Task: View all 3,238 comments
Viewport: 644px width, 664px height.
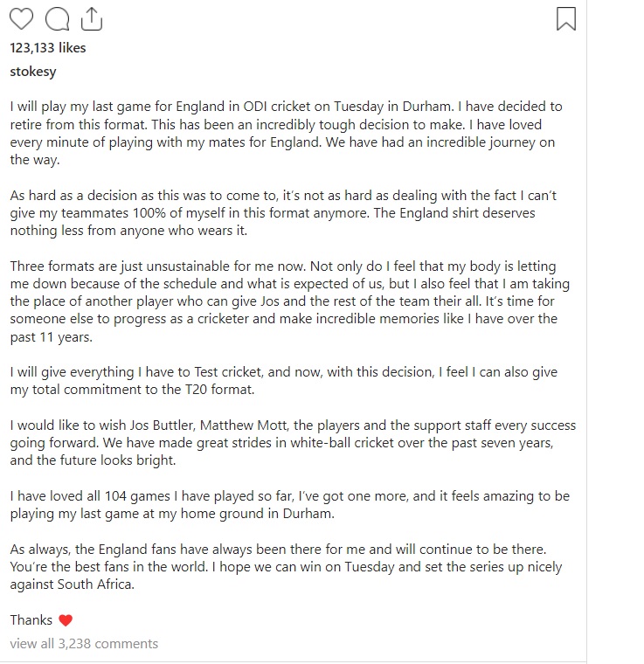Action: (x=84, y=644)
